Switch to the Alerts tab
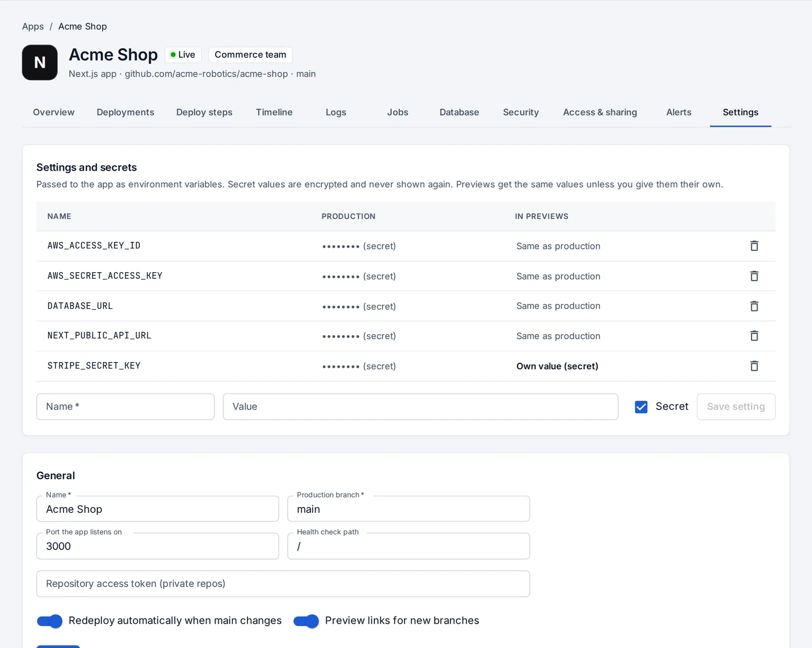812x648 pixels. (x=679, y=112)
